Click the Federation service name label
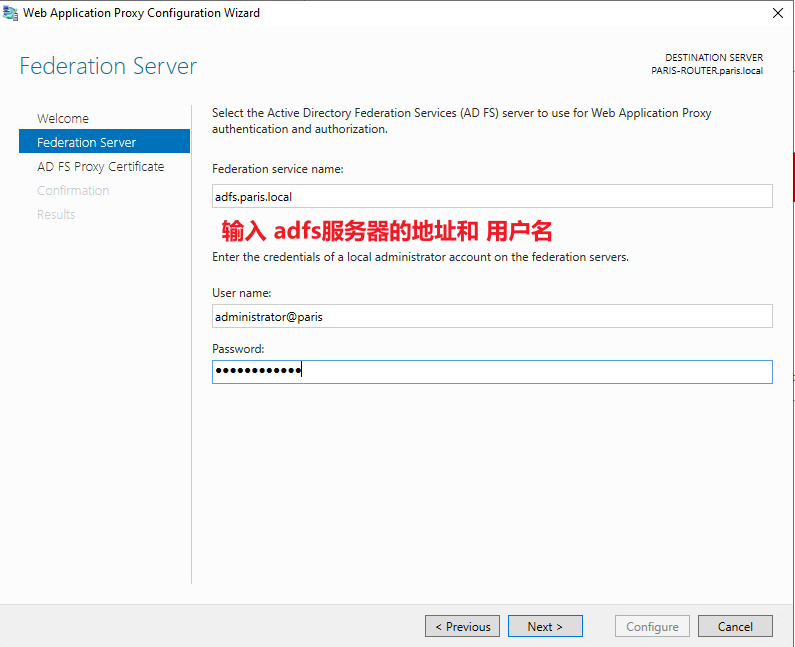 pos(277,169)
